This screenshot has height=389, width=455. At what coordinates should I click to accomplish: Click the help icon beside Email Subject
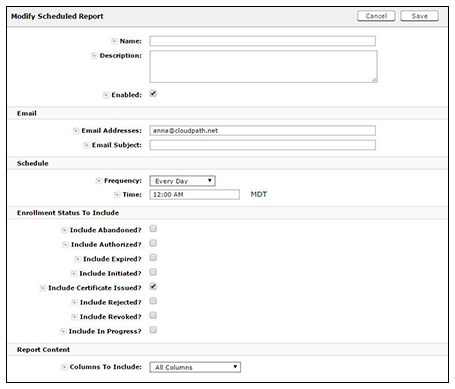[x=87, y=145]
